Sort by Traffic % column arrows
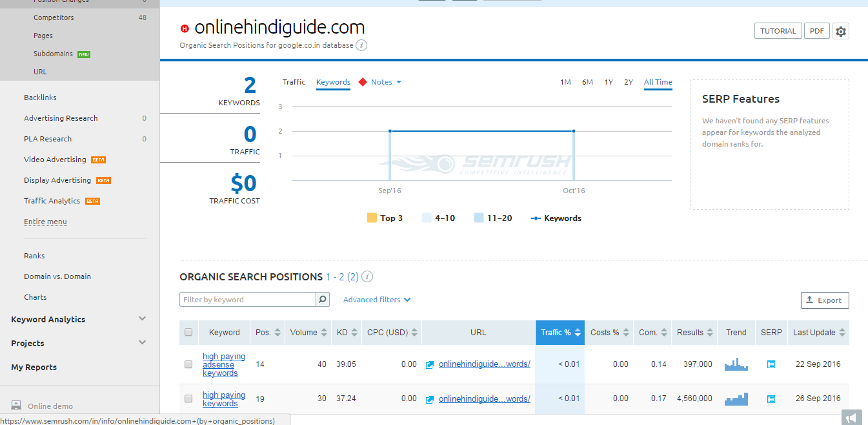This screenshot has height=425, width=868. pos(578,333)
